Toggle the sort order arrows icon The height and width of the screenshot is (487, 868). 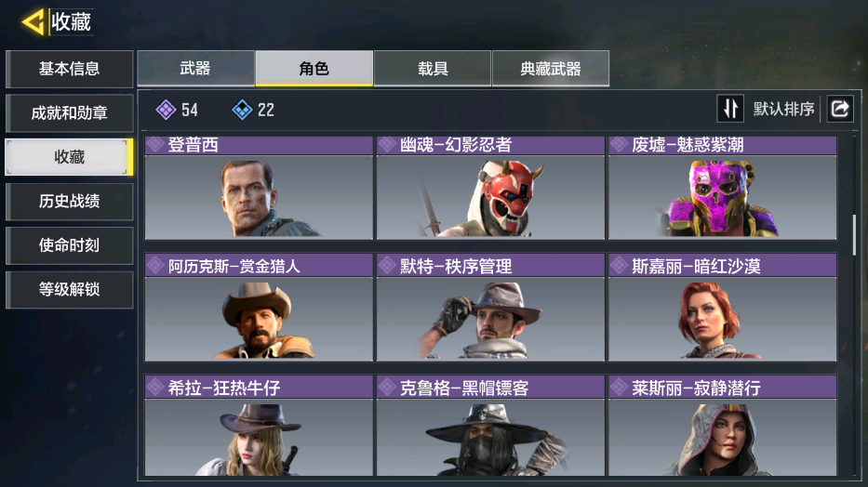[730, 109]
